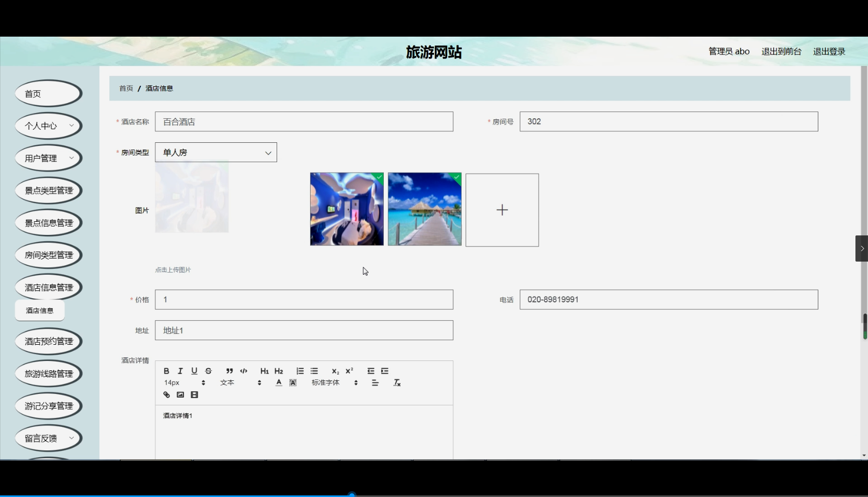The image size is (868, 497).
Task: Click the 电话 field with 020-89819991
Action: [x=669, y=300]
